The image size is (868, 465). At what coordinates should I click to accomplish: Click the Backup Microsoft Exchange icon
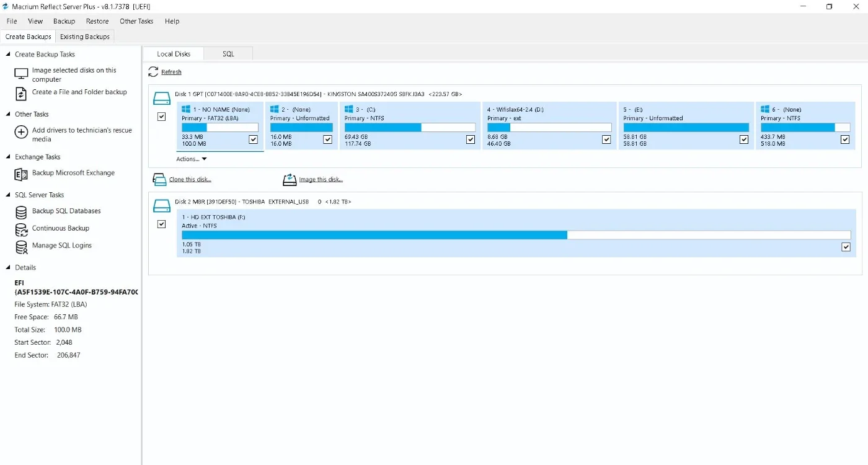[x=21, y=174]
